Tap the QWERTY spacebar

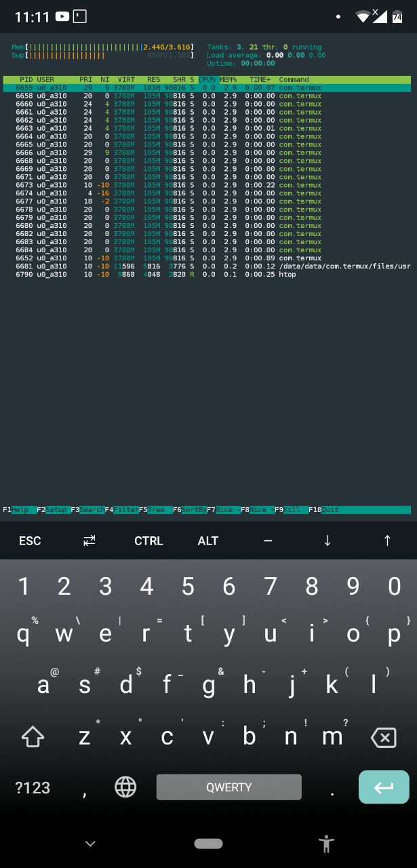click(229, 787)
